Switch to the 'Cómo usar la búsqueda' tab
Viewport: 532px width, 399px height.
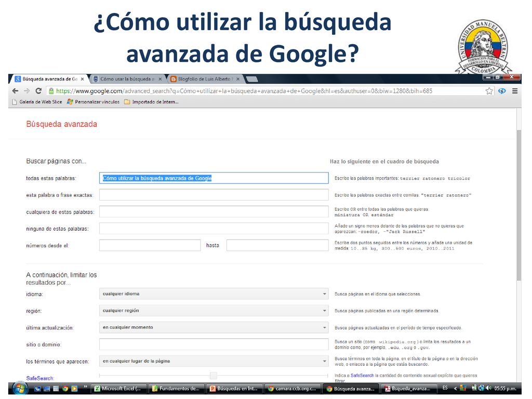coord(127,79)
